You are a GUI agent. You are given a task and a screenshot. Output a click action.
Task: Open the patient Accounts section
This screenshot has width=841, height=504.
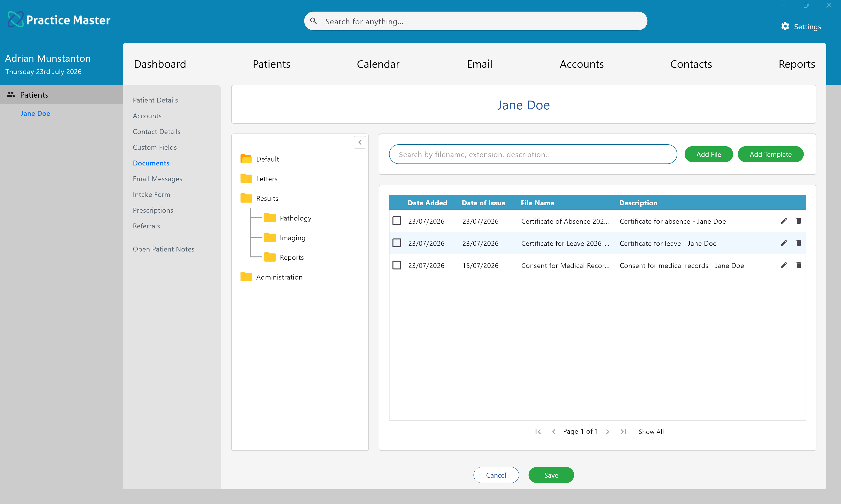click(x=147, y=116)
